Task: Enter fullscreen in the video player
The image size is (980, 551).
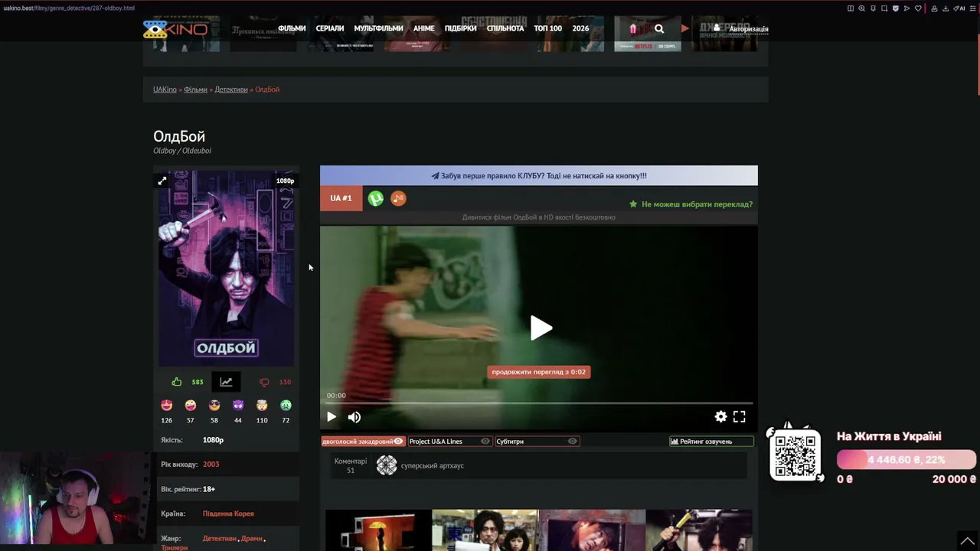Action: [739, 416]
